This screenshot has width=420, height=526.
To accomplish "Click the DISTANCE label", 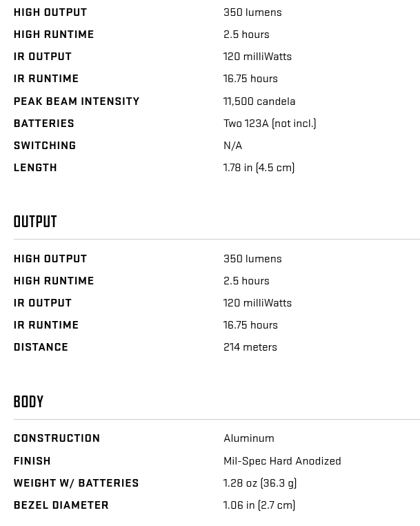I will point(41,347).
